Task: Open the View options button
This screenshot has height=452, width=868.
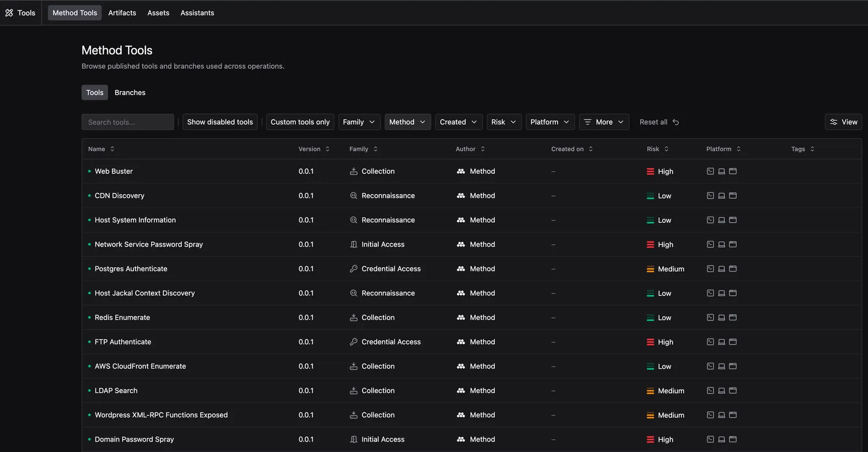Action: point(844,122)
